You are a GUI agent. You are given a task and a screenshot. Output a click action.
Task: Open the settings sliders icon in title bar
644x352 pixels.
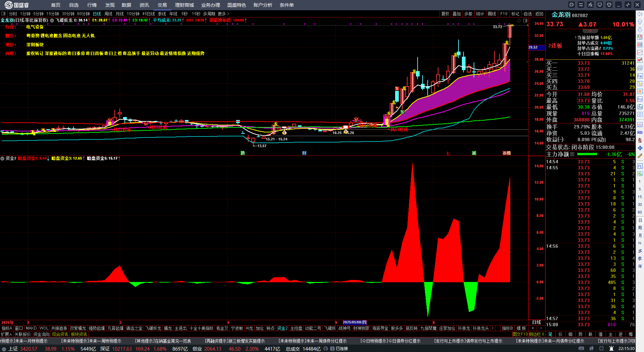pyautogui.click(x=581, y=5)
